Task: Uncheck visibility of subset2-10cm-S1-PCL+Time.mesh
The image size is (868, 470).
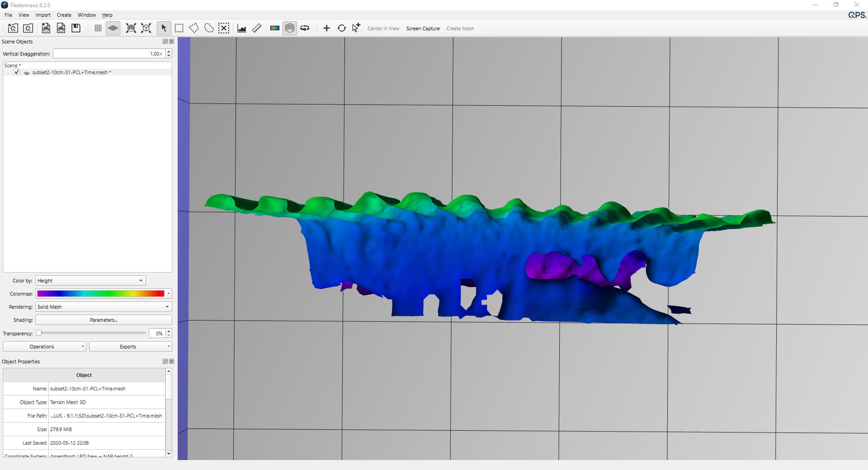Action: point(17,72)
